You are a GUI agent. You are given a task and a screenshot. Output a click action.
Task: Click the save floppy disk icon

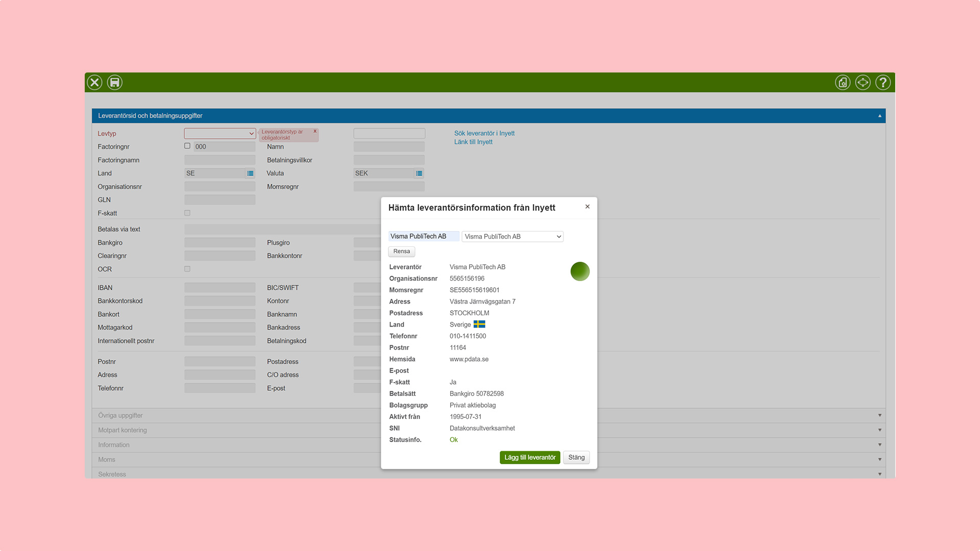point(115,82)
